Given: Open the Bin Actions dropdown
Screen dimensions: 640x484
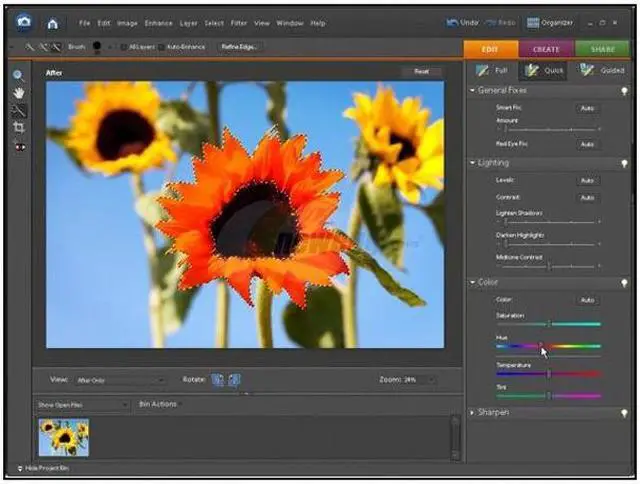Looking at the screenshot, I should pyautogui.click(x=160, y=404).
